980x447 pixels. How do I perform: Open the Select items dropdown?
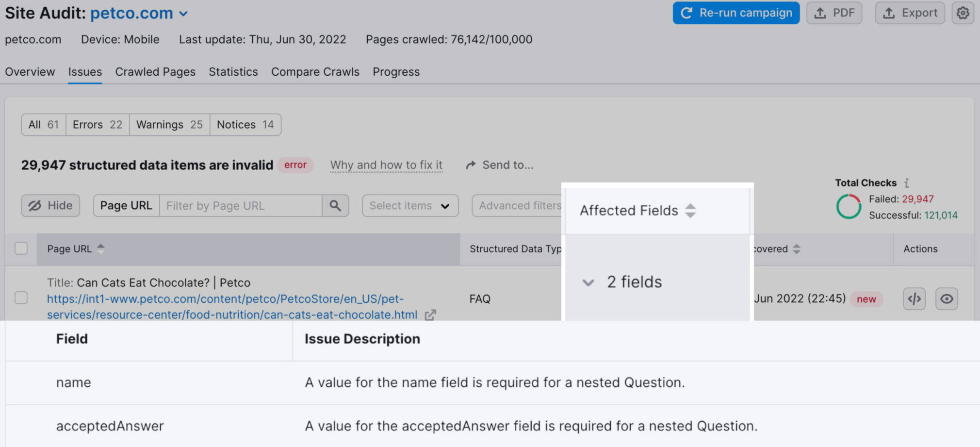tap(410, 206)
